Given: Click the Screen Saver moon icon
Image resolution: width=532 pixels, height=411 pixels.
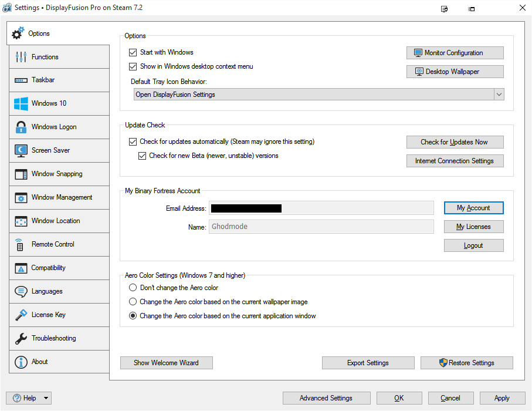Looking at the screenshot, I should click(x=21, y=151).
